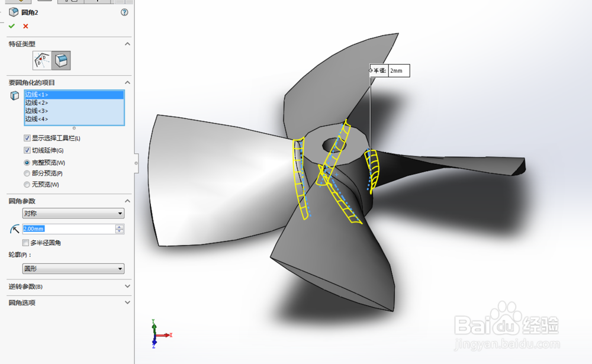Click the radius icon beside 2.00mm

click(14, 229)
